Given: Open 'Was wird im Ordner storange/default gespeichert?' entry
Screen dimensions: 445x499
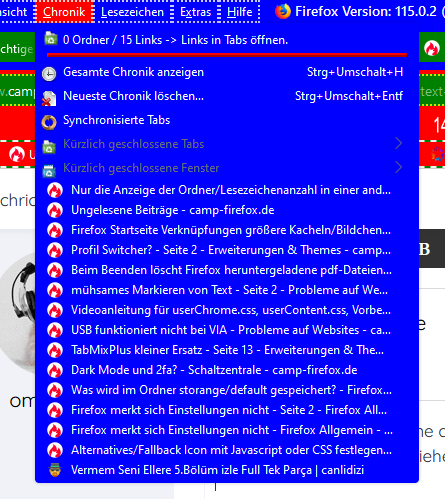Looking at the screenshot, I should 227,390.
